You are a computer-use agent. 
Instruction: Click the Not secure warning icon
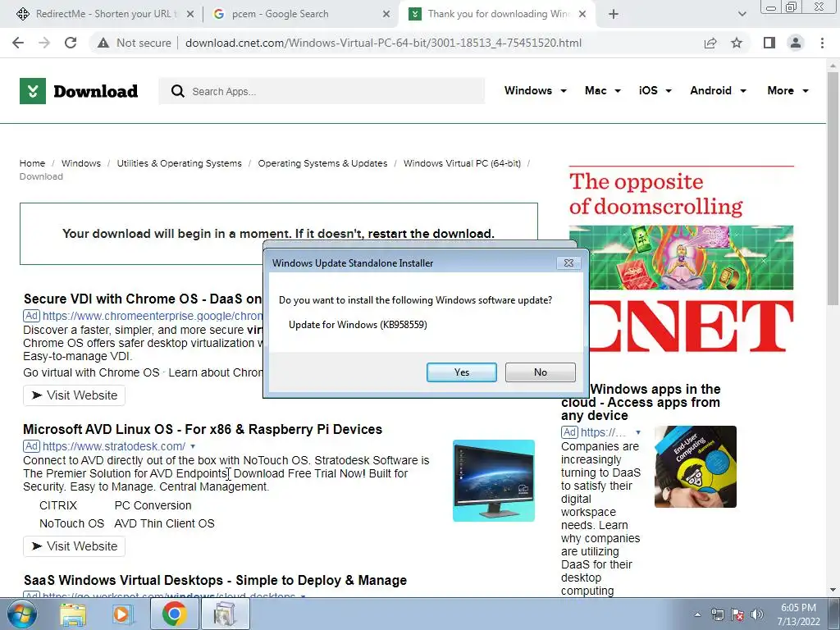(103, 43)
